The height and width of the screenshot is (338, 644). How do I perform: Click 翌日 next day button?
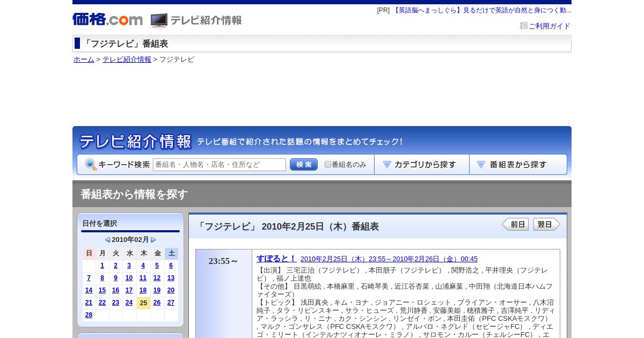pyautogui.click(x=547, y=224)
